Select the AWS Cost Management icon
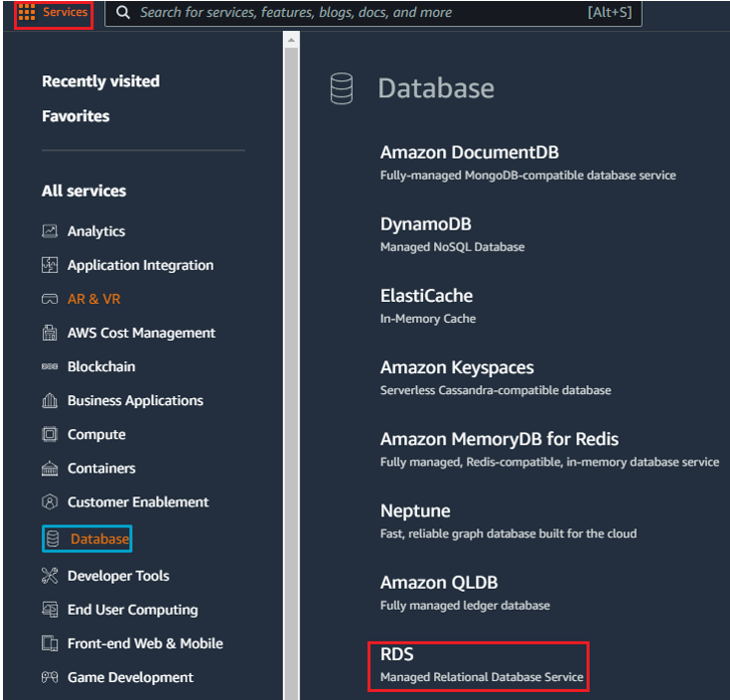Image resolution: width=730 pixels, height=700 pixels. [50, 333]
